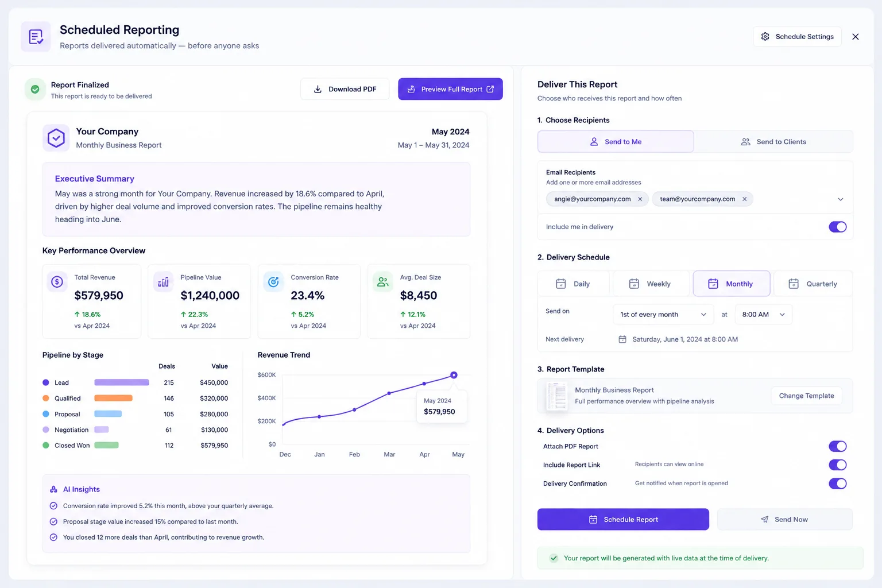Select the Monthly delivery schedule
The width and height of the screenshot is (882, 588).
[x=732, y=284]
